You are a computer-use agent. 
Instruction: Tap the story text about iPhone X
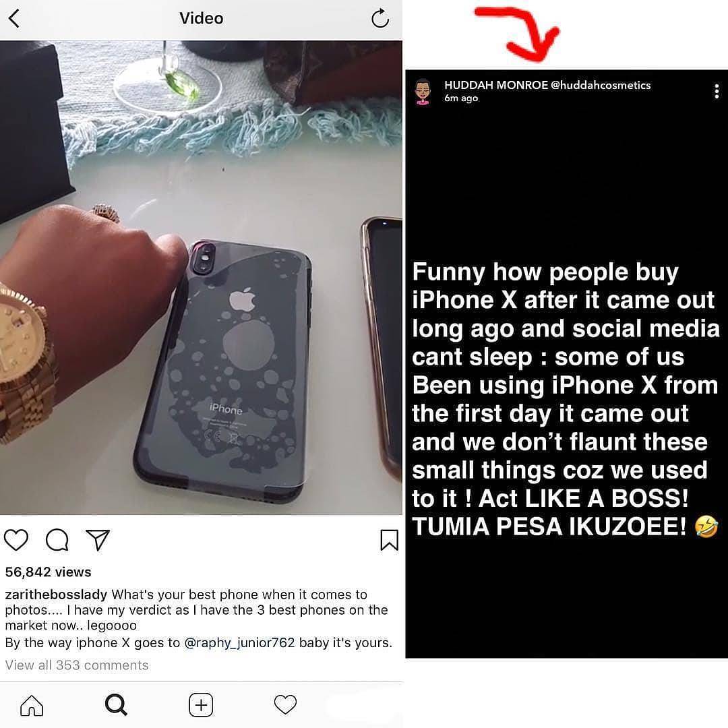[x=565, y=399]
